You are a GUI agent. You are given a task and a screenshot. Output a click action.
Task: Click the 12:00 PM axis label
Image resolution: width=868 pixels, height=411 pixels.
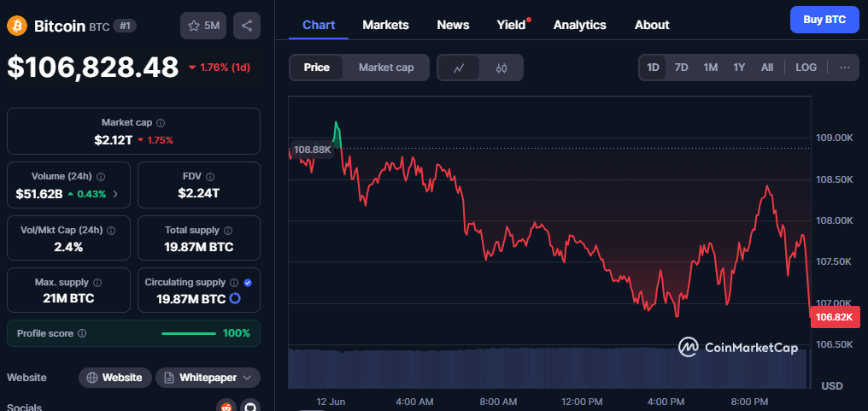[x=583, y=402]
